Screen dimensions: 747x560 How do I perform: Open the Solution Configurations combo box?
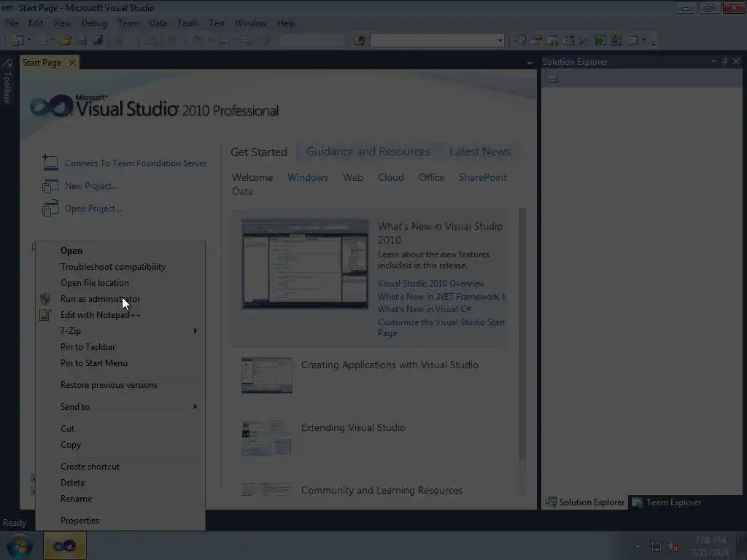tap(311, 41)
